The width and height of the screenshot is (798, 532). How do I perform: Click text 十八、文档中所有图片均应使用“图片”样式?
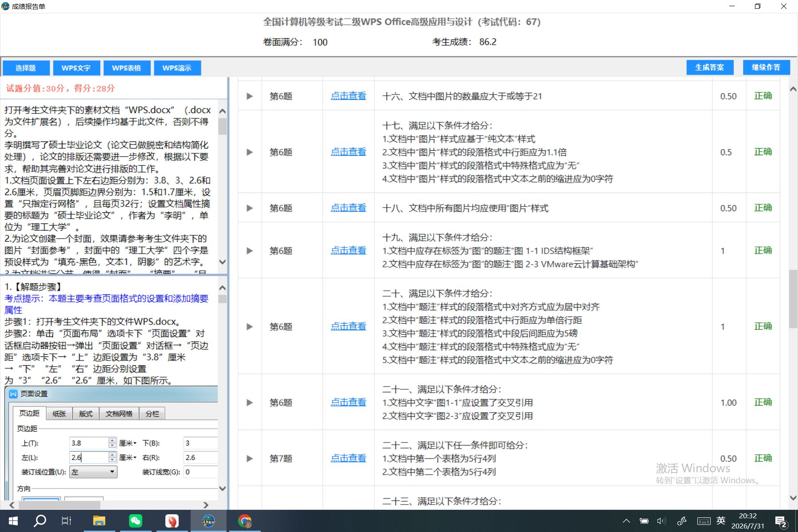465,208
